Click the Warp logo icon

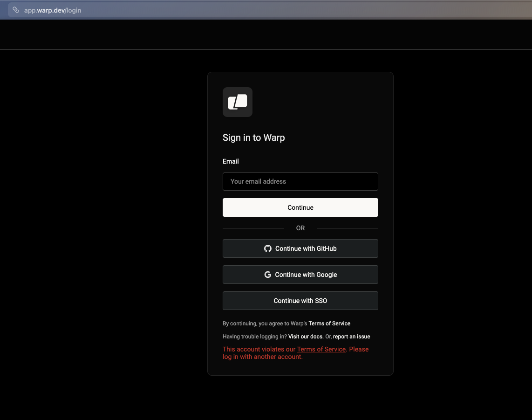[238, 102]
